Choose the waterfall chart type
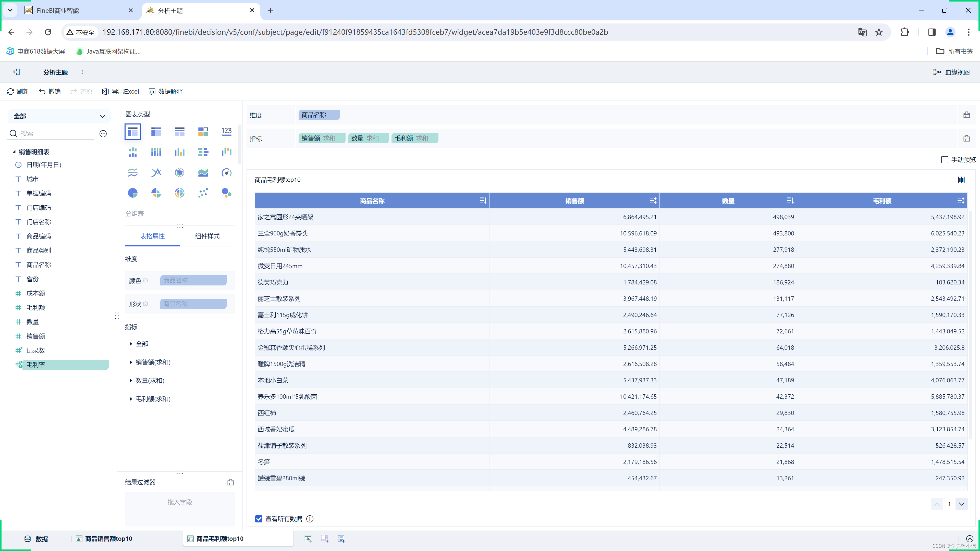 pos(226,152)
